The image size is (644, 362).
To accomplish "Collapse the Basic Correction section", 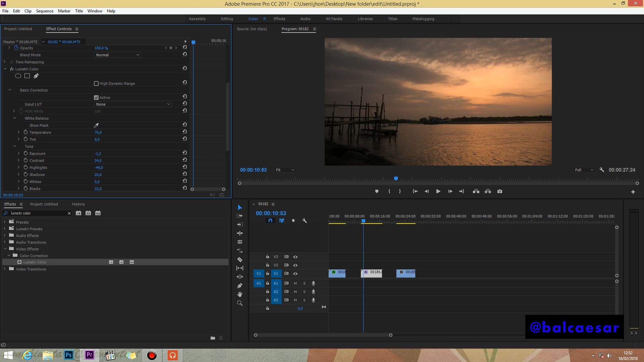I will 10,90.
